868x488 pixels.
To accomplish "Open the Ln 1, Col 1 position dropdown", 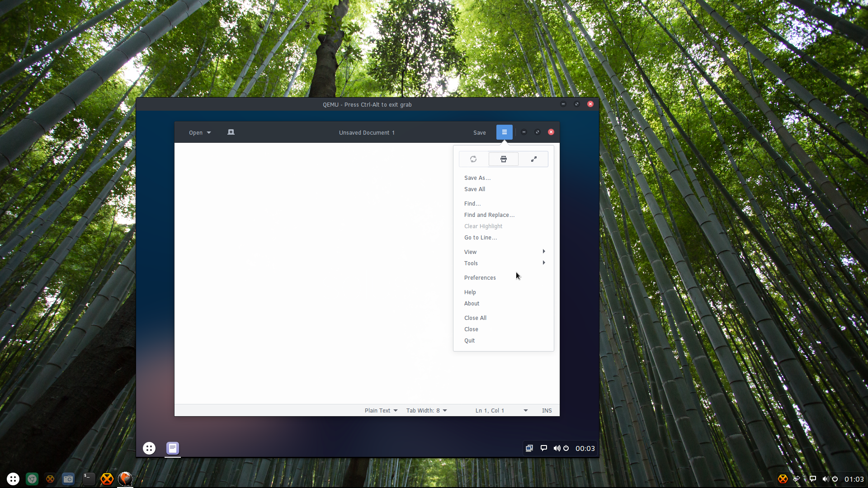I will tap(501, 411).
